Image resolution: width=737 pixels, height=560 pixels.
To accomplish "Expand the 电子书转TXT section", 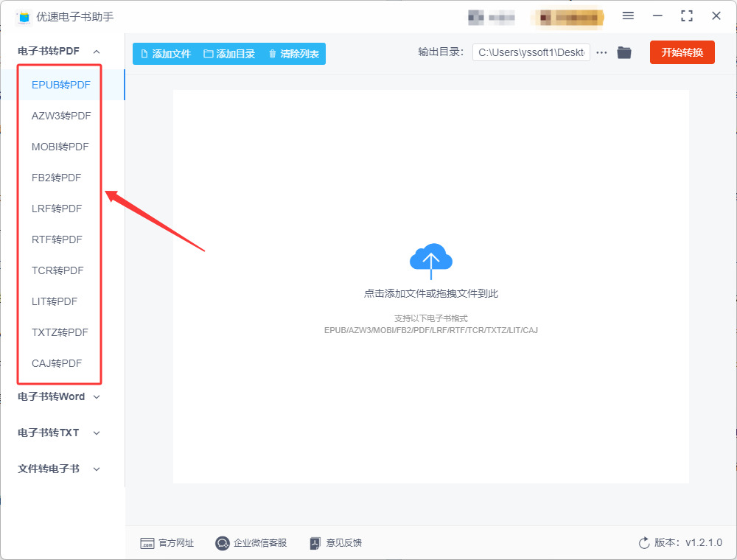I will (x=59, y=433).
